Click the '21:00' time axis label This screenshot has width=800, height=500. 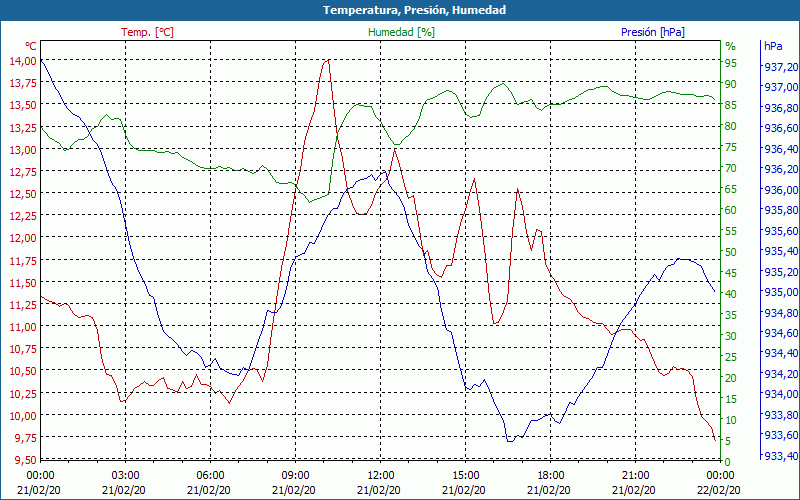[635, 476]
